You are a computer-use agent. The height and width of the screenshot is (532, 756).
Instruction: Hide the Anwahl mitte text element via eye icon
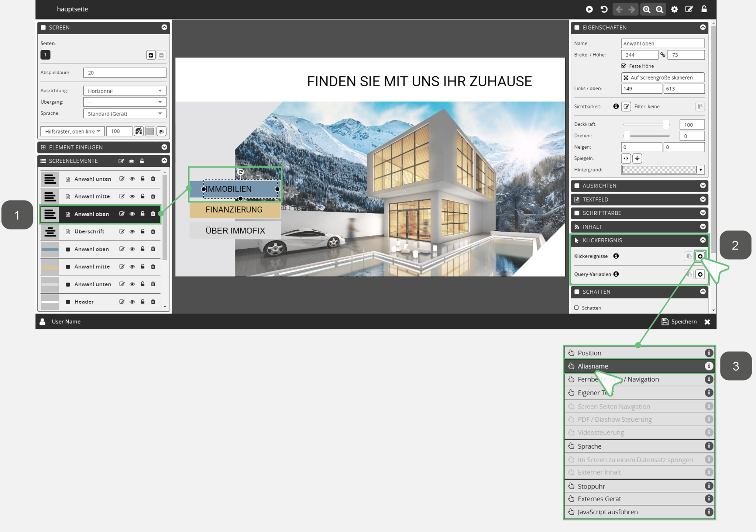pyautogui.click(x=132, y=196)
